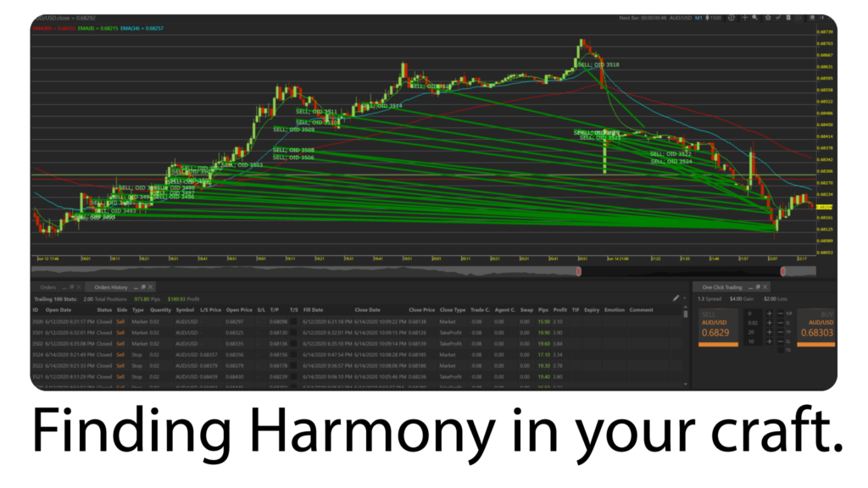The image size is (868, 488).
Task: Toggle T/S checkbox for order 3502
Action: [294, 343]
